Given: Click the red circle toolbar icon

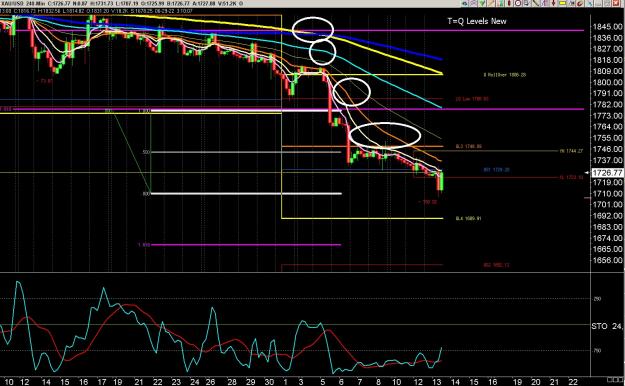Looking at the screenshot, I should pos(518,3).
